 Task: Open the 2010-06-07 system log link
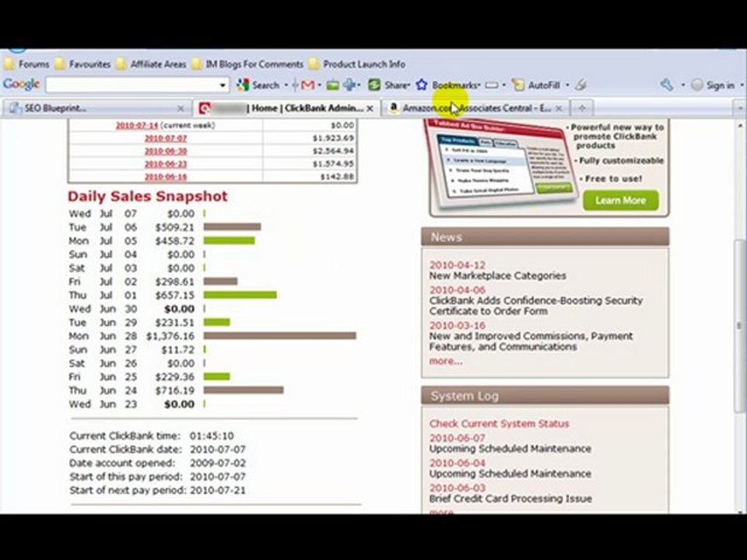pyautogui.click(x=458, y=438)
